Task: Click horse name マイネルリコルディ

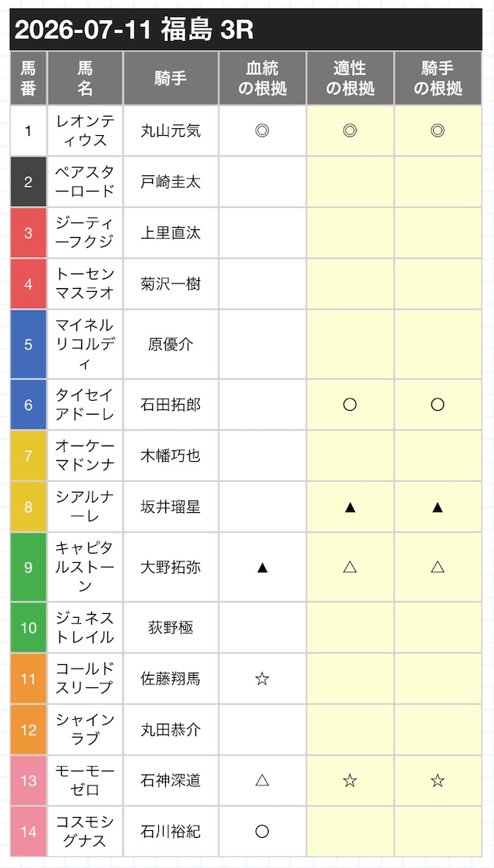Action: tap(85, 344)
